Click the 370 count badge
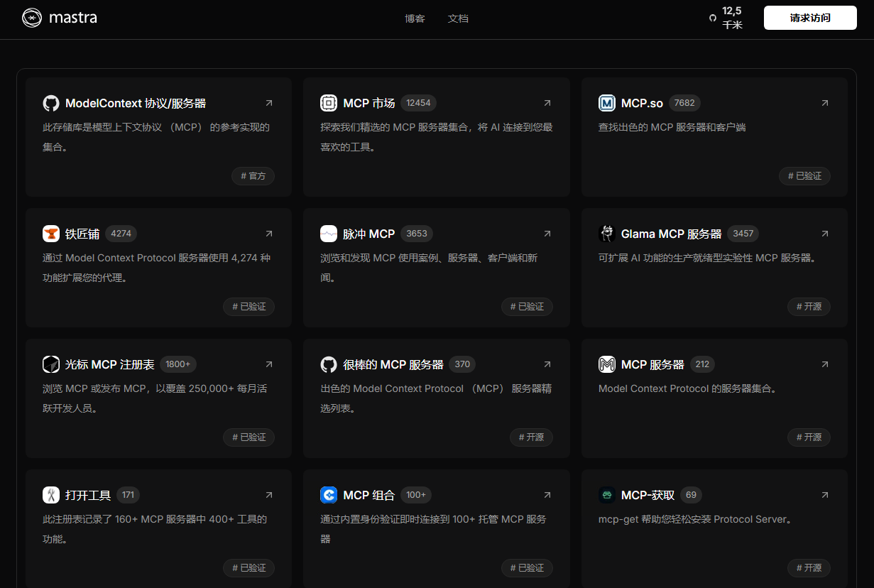874x588 pixels. point(462,364)
